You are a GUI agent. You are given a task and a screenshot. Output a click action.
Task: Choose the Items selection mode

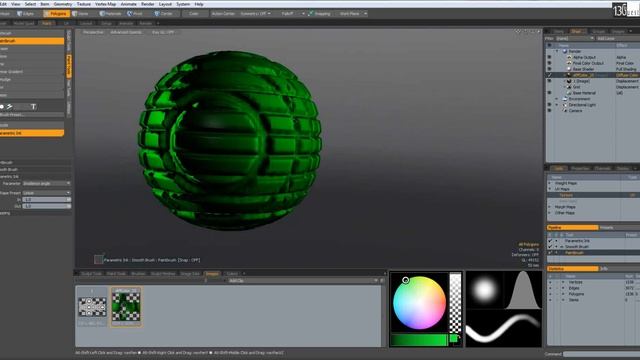click(x=81, y=13)
